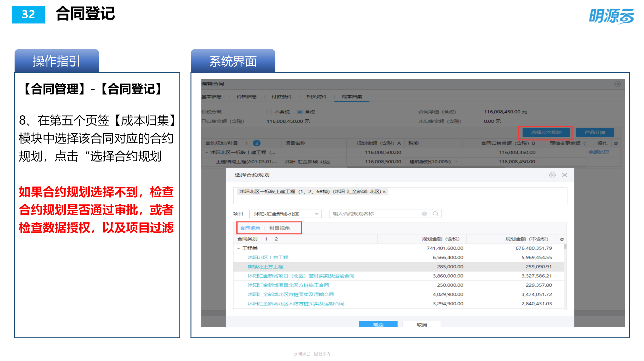Open the 建筑服务(10.00%) tax rate dropdown
The height and width of the screenshot is (361, 644).
(457, 162)
